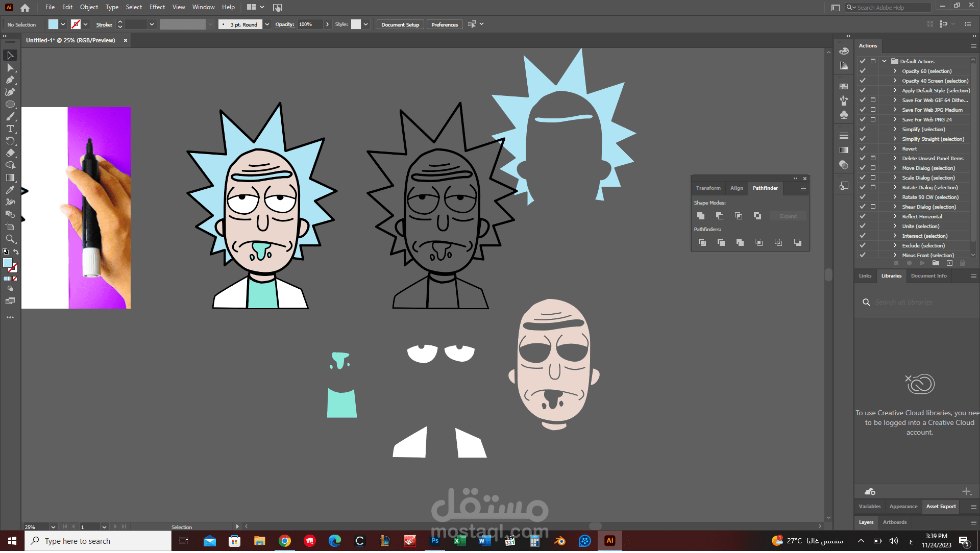Expand the Simplify (selection) action

pyautogui.click(x=895, y=129)
